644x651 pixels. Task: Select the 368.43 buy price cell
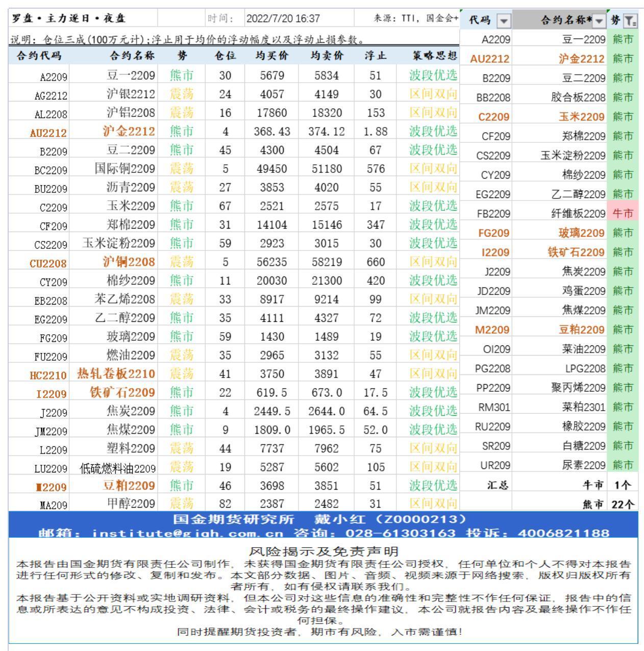[272, 132]
